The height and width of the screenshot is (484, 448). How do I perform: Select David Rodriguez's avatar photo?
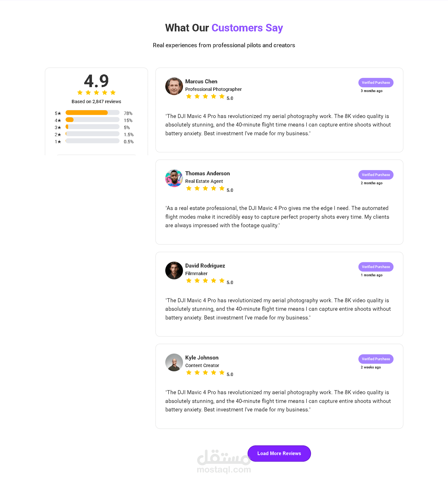pos(174,270)
